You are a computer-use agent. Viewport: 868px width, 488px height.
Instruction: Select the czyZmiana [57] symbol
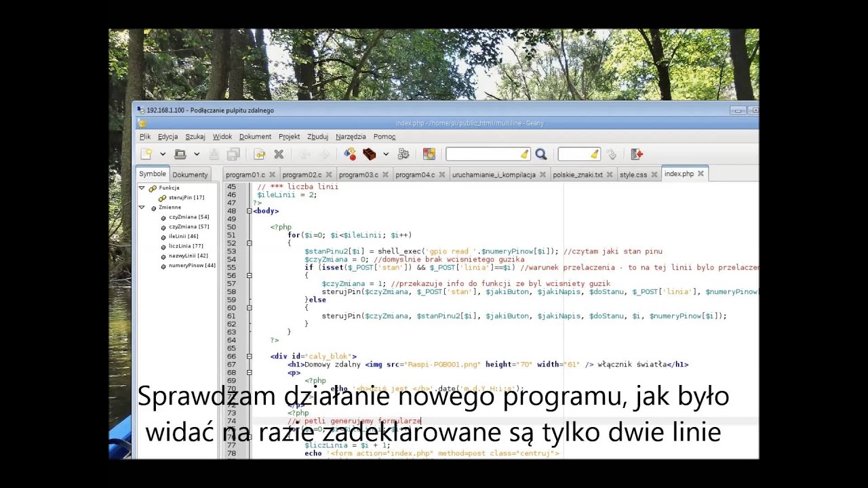[x=189, y=227]
